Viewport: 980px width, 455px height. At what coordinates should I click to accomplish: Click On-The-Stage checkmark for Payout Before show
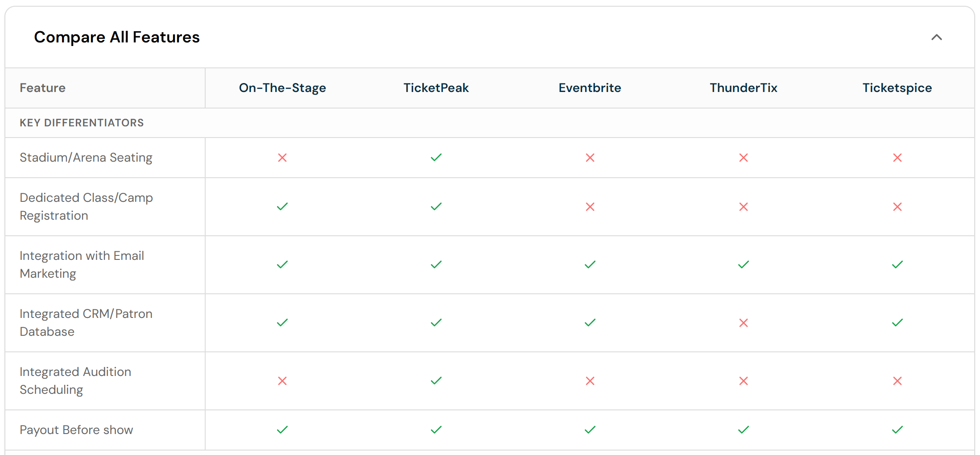[282, 430]
